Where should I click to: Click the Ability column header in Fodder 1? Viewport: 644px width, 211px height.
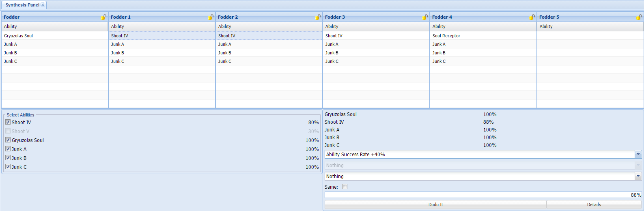point(162,26)
